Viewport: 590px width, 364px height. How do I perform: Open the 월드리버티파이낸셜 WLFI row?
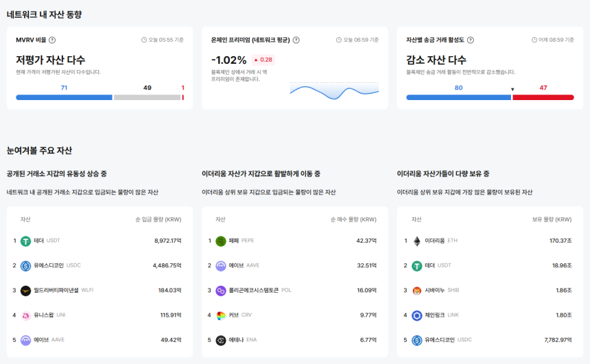99,290
